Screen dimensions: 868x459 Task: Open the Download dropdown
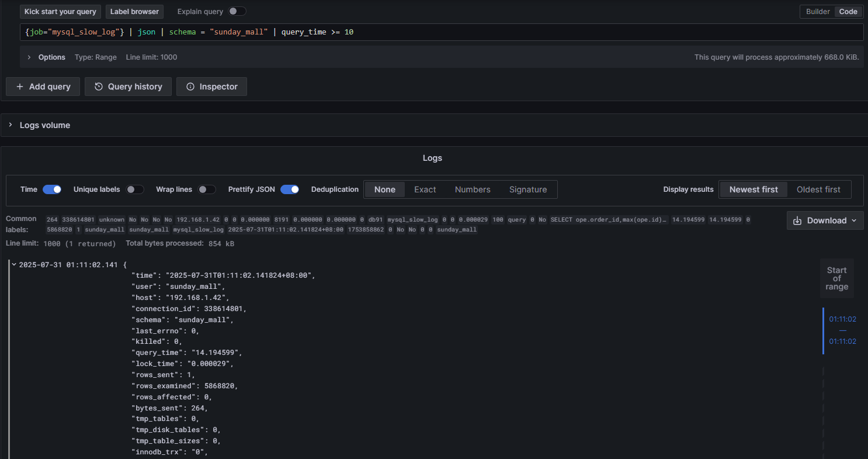[x=825, y=220]
